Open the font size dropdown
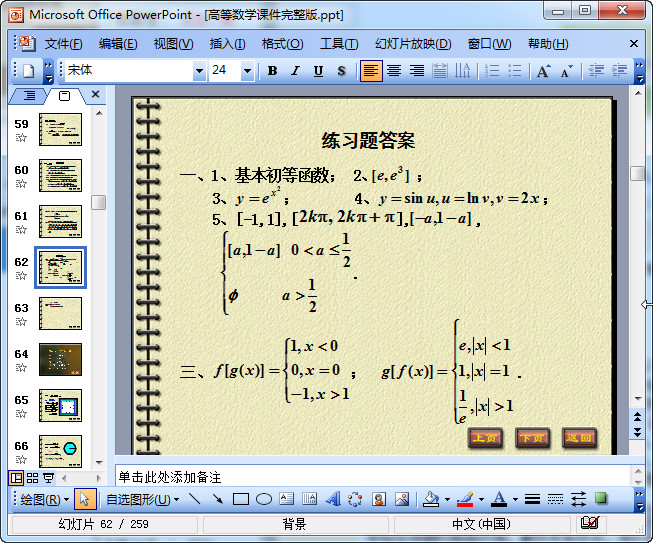 coord(247,71)
